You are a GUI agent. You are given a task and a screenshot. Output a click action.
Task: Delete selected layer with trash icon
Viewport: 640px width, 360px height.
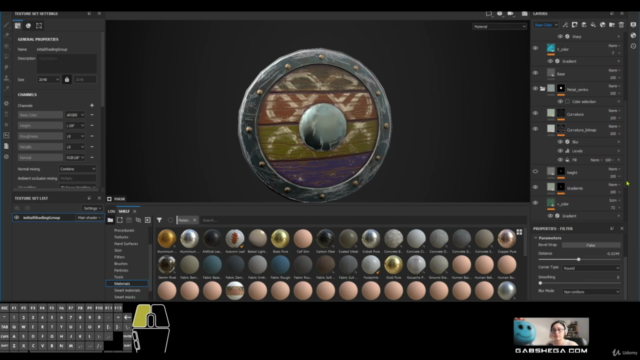click(x=621, y=25)
